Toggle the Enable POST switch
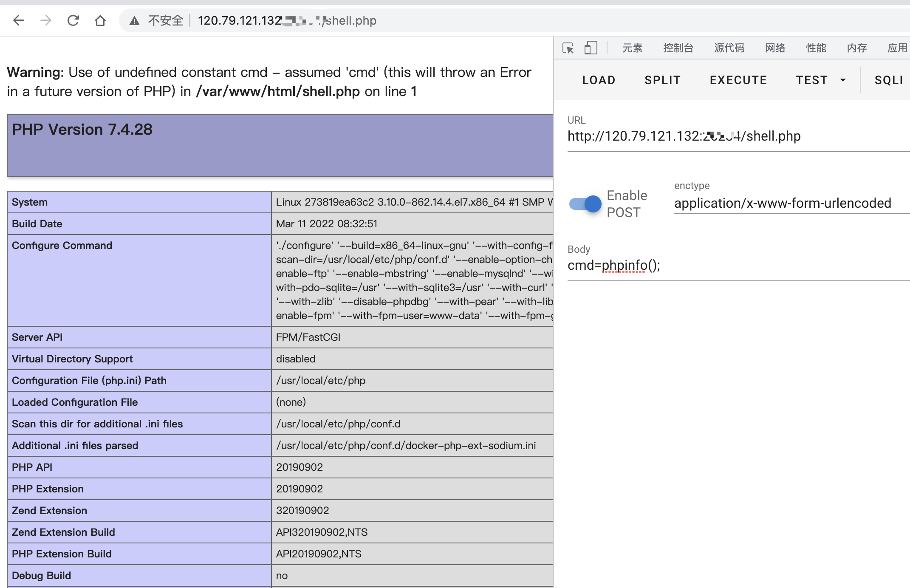The width and height of the screenshot is (910, 588). (585, 204)
